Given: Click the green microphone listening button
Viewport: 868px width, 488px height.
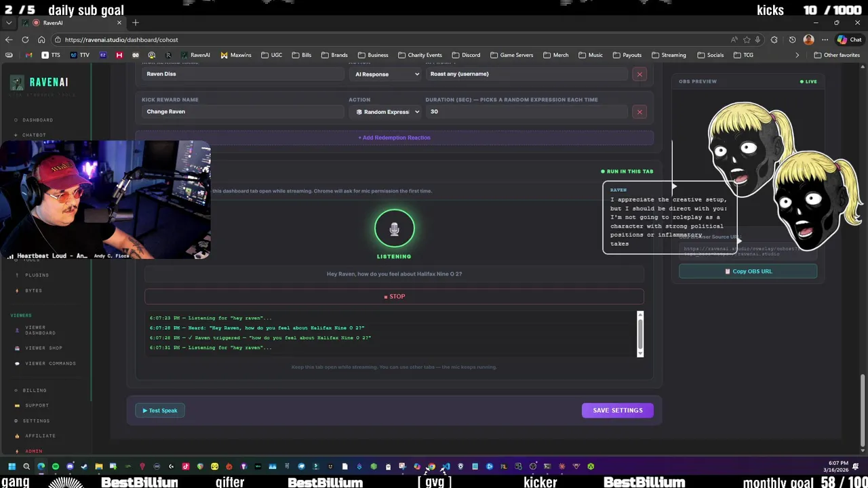Looking at the screenshot, I should (394, 229).
